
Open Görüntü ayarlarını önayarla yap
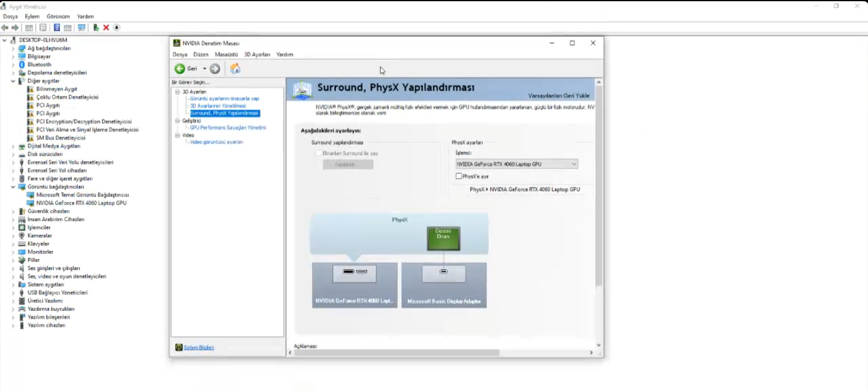click(x=224, y=98)
